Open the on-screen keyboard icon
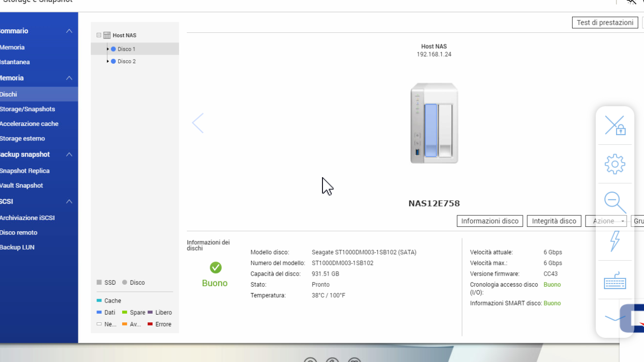The image size is (644, 362). click(615, 280)
